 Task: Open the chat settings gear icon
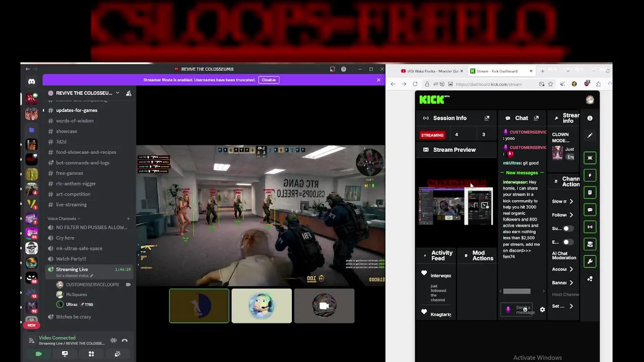[x=542, y=310]
